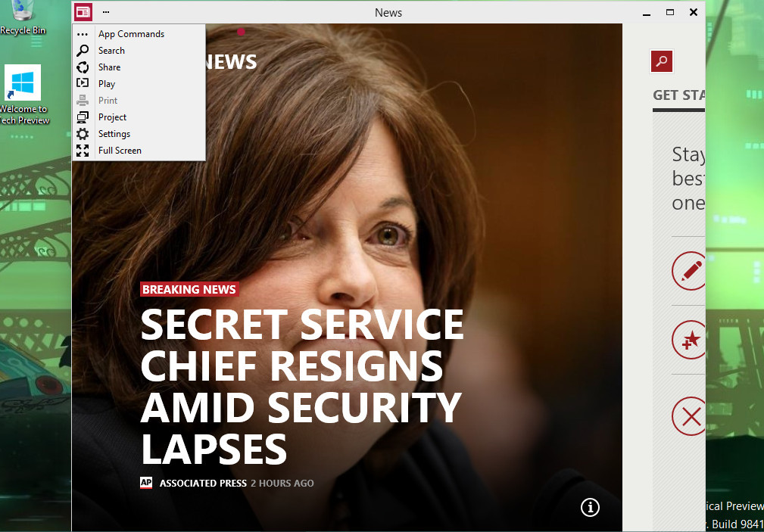Click the Breaking News red label
Screen dimensions: 764x532
(189, 289)
